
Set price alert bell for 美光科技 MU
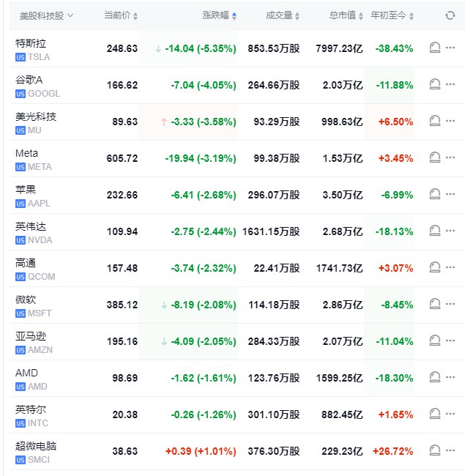tap(435, 121)
